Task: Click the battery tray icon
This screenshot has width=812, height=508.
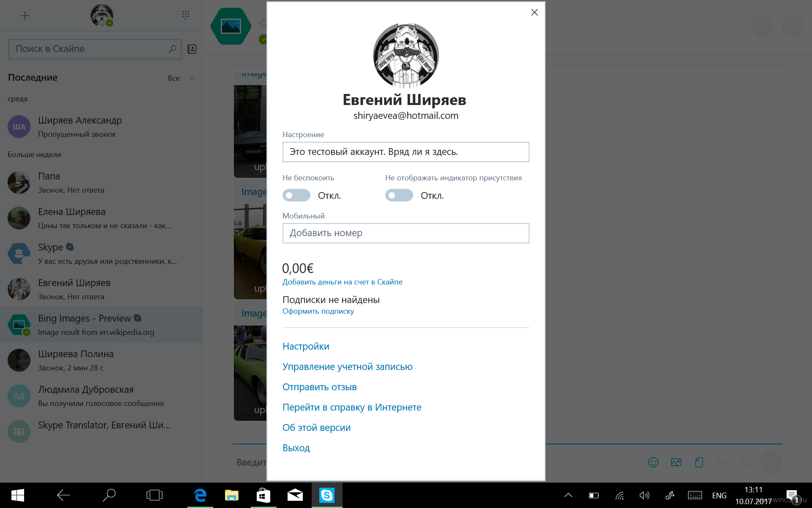Action: [x=594, y=495]
